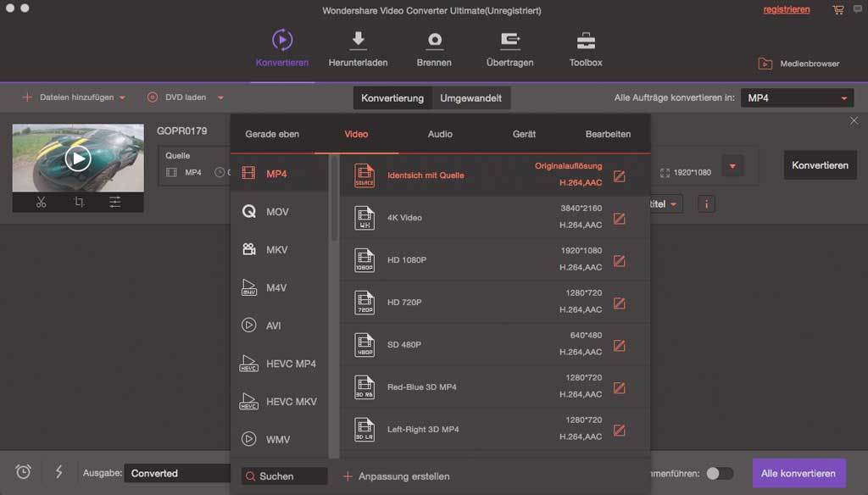Toggle the merge videos switch
Screen dimensions: 868x495
[x=720, y=474]
